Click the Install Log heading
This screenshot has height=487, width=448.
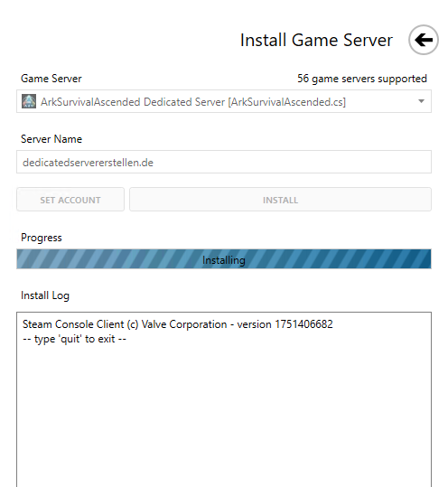(x=45, y=295)
